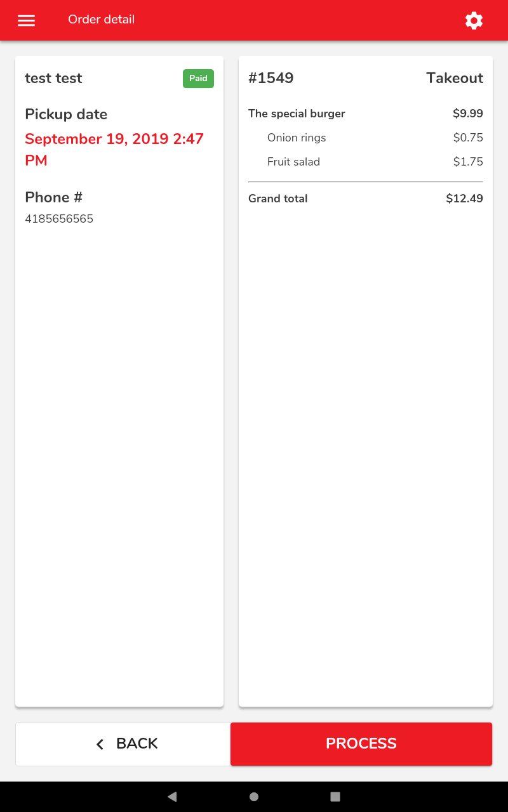
Task: Open the hamburger navigation menu
Action: (x=27, y=20)
